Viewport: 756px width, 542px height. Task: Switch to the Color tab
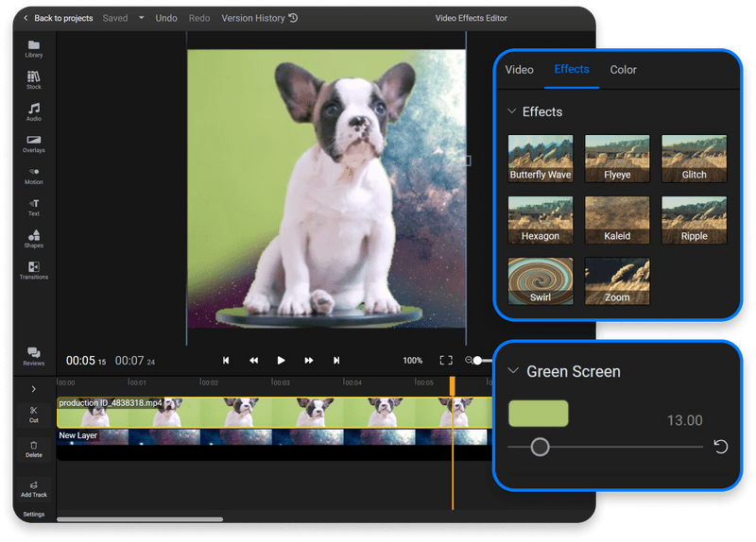pyautogui.click(x=623, y=69)
